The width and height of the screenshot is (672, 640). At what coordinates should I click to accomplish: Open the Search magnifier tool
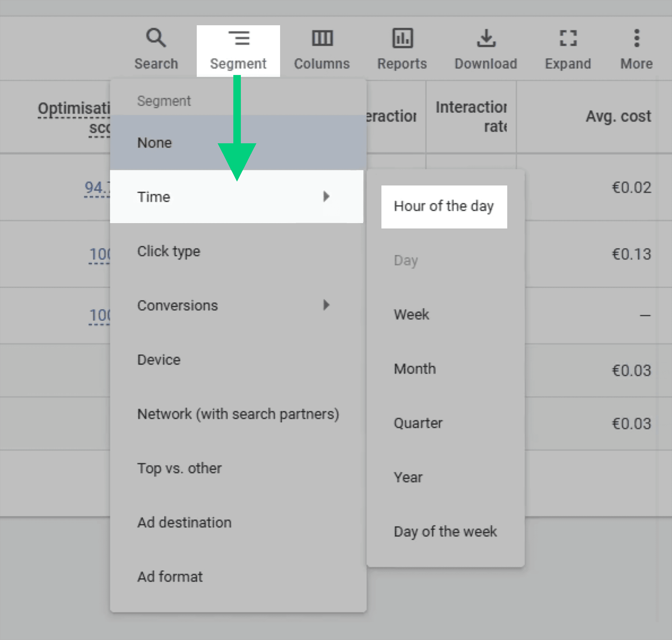click(156, 38)
